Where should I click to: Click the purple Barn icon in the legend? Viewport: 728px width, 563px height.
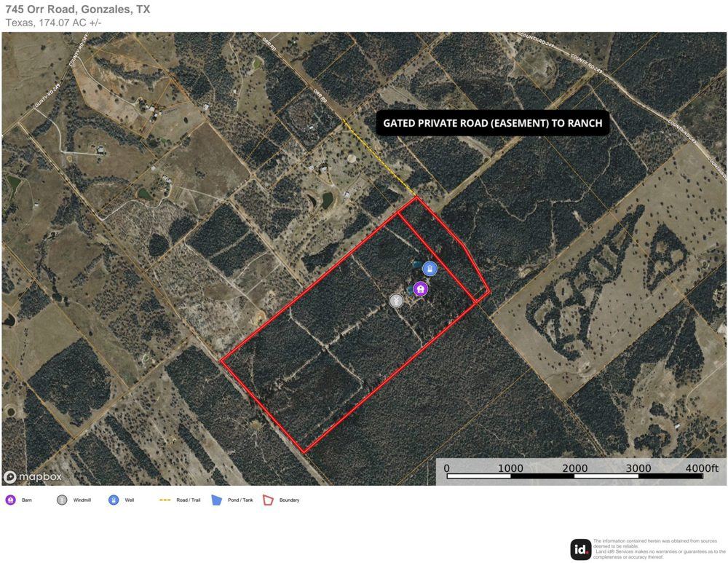click(11, 500)
